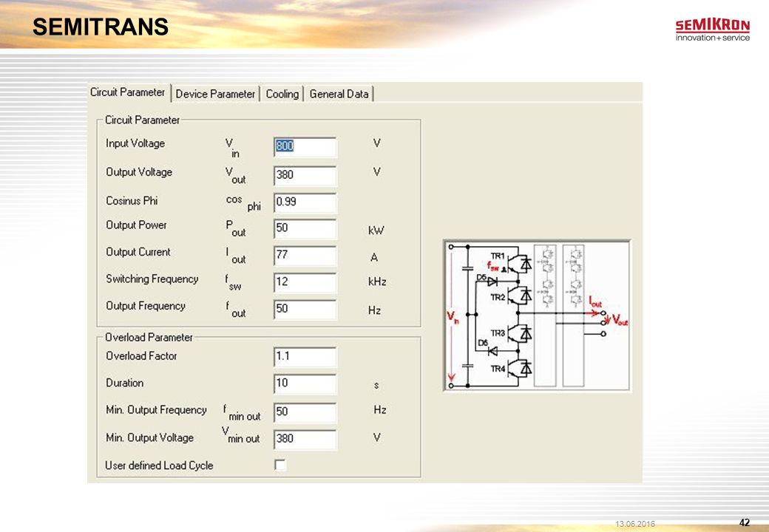Click the red Iout label in diagram

point(595,301)
